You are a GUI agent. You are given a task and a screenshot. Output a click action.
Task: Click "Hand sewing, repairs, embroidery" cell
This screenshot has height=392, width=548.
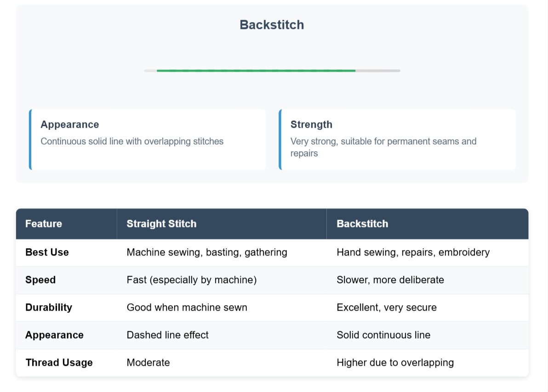pos(413,252)
